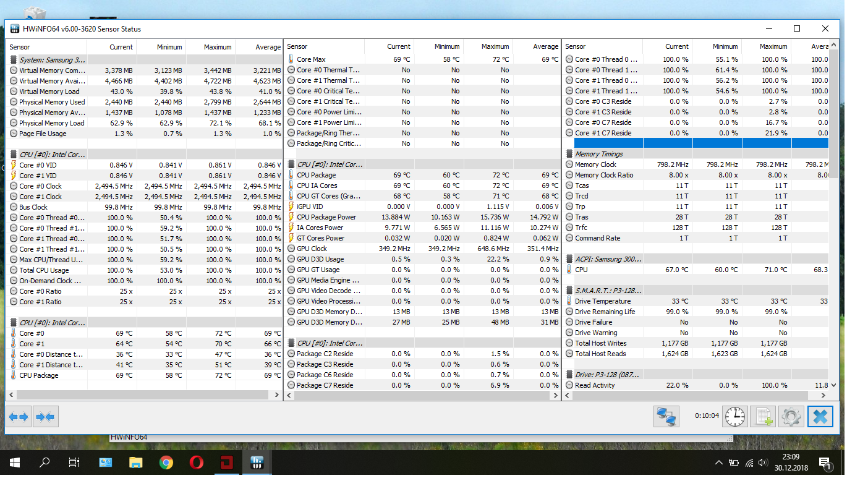Screen dimensions: 868x486
Task: Select the 'Page File Usage' row
Action: tap(145, 134)
